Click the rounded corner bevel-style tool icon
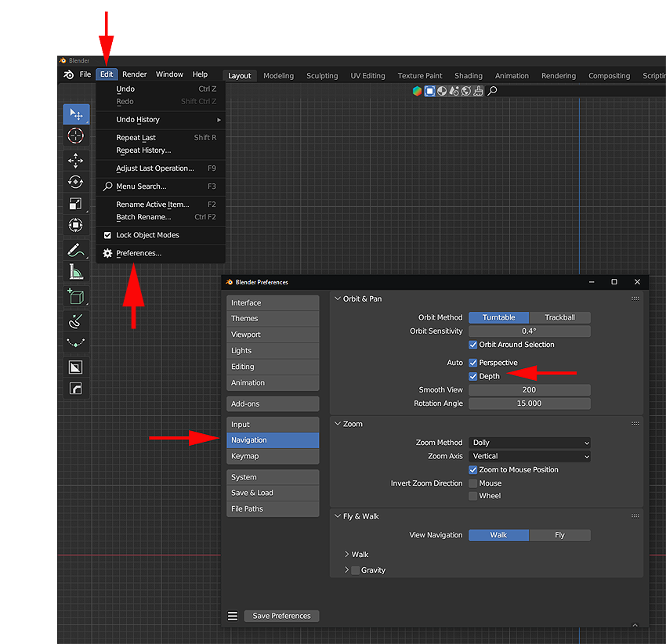 tap(75, 389)
